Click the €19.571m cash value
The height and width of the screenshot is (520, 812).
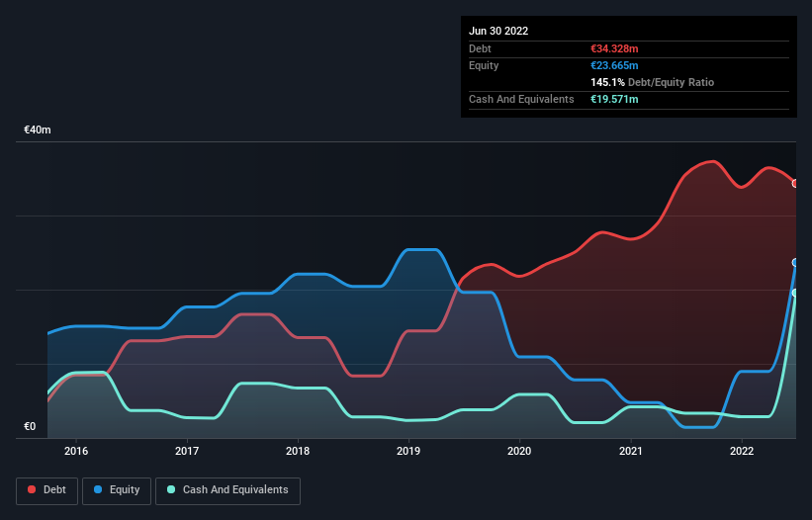[x=614, y=99]
